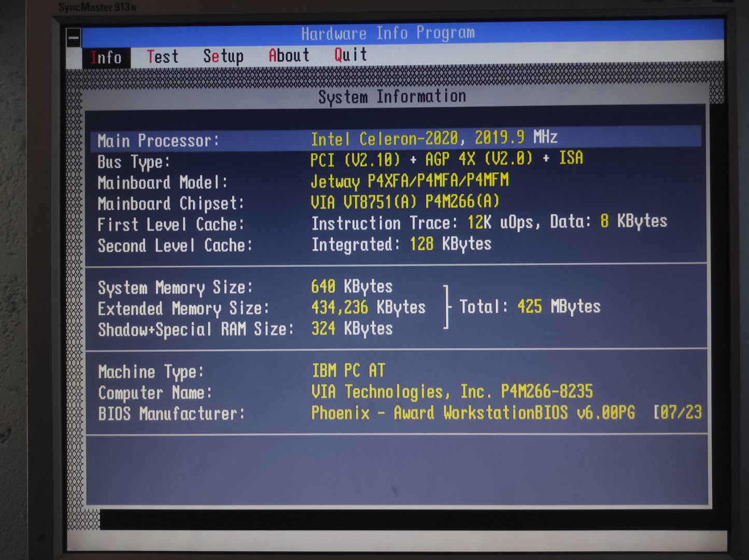
Task: Click the VIA VT8751(A) P4M266(A) value
Action: 405,202
